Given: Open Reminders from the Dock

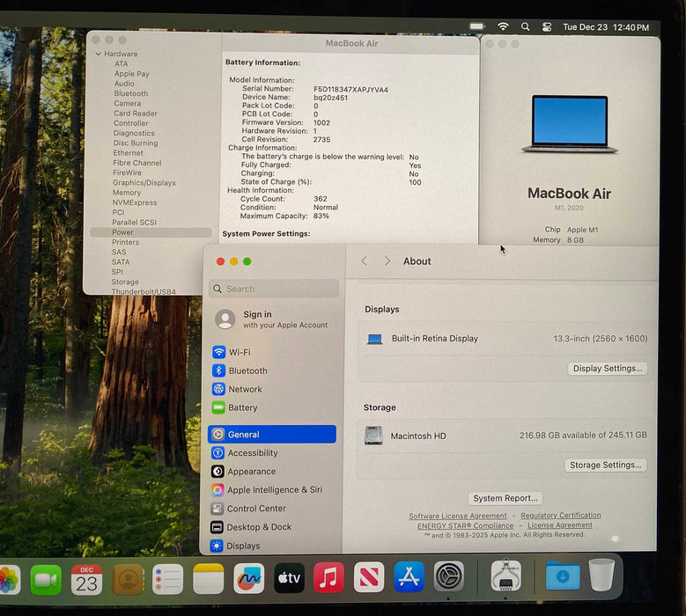Looking at the screenshot, I should tap(167, 579).
